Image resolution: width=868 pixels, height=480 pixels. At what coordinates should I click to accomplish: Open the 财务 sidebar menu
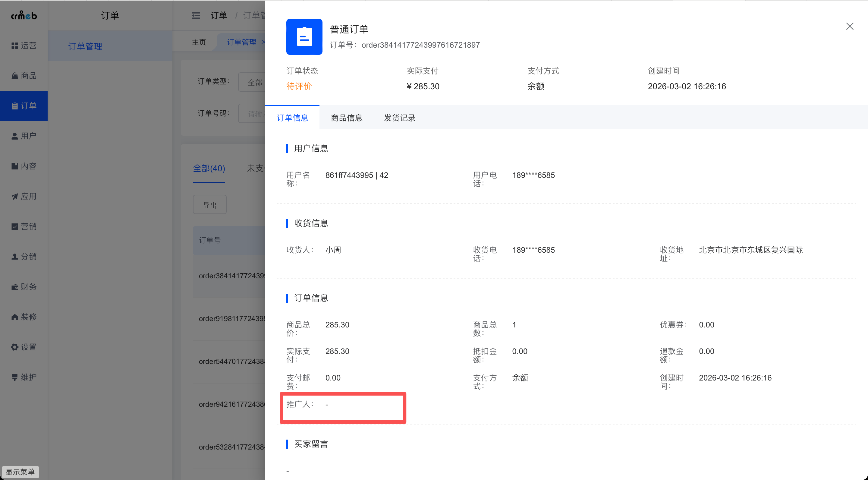click(24, 287)
